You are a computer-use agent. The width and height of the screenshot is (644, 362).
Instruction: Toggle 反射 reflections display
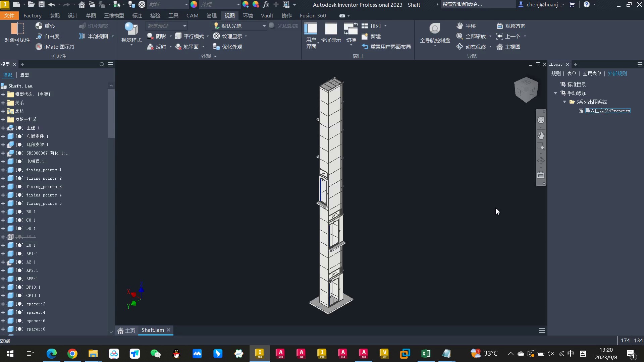point(157,47)
